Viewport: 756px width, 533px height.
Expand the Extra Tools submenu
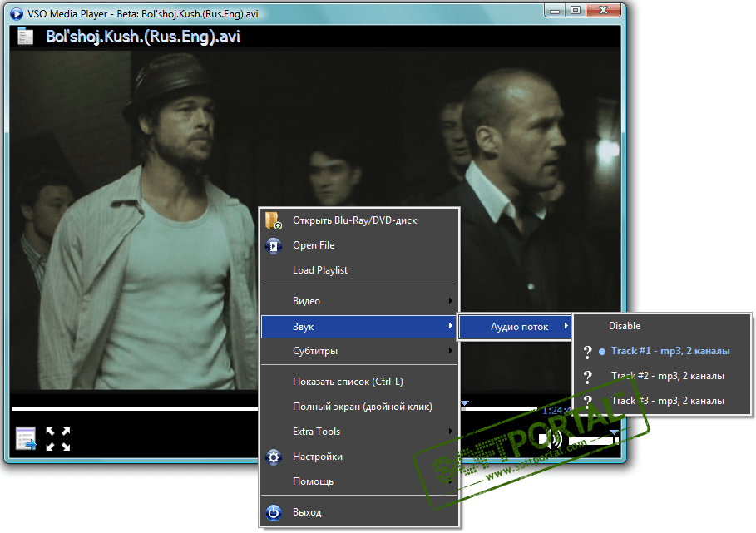click(x=359, y=432)
